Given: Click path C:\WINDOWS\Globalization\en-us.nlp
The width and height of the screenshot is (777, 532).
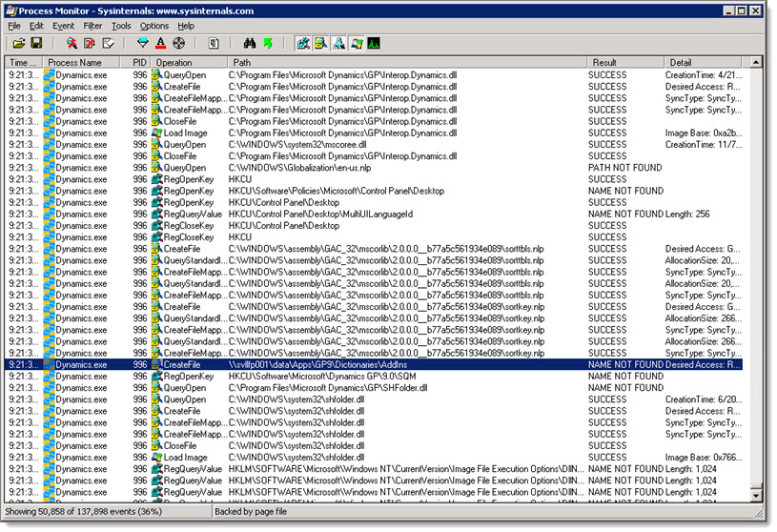Looking at the screenshot, I should tap(299, 168).
